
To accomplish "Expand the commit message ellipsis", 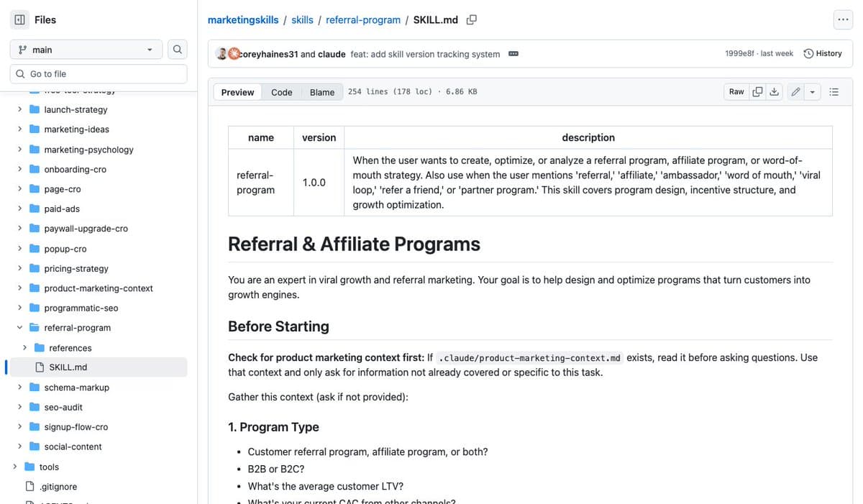I will pos(513,53).
